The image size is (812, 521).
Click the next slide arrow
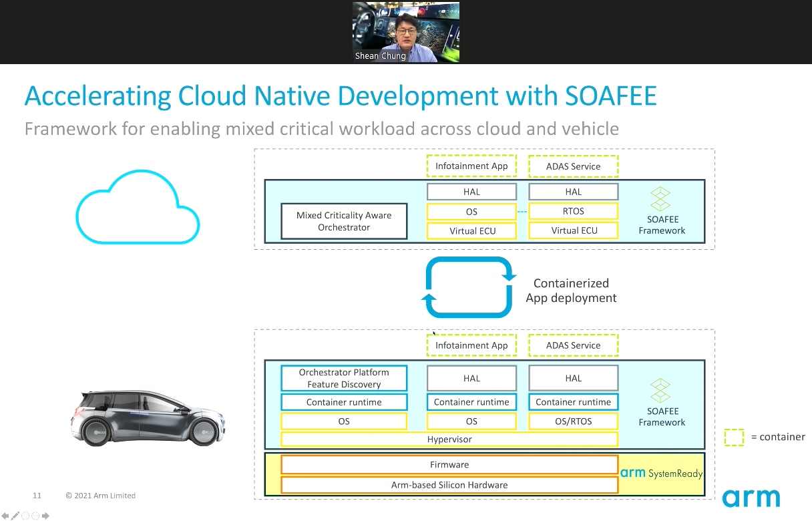(46, 516)
